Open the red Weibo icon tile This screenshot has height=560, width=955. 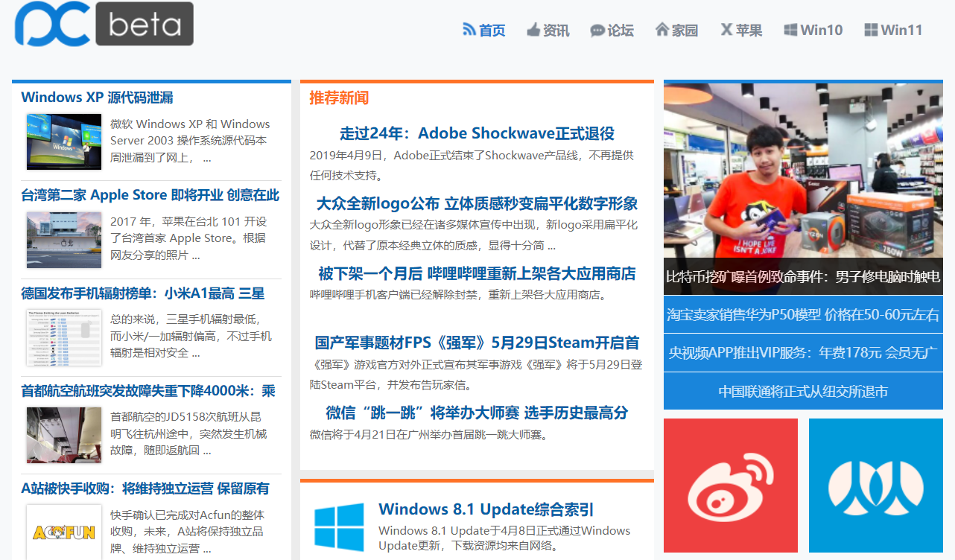coord(730,486)
